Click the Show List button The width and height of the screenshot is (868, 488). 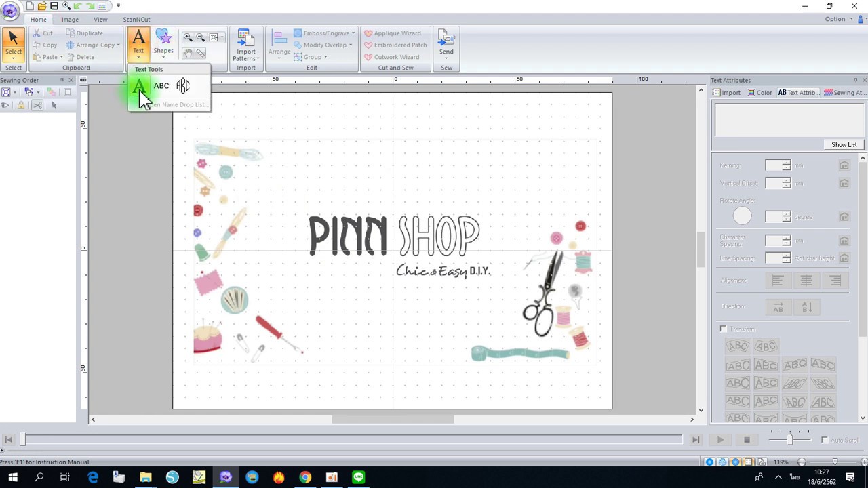click(844, 145)
